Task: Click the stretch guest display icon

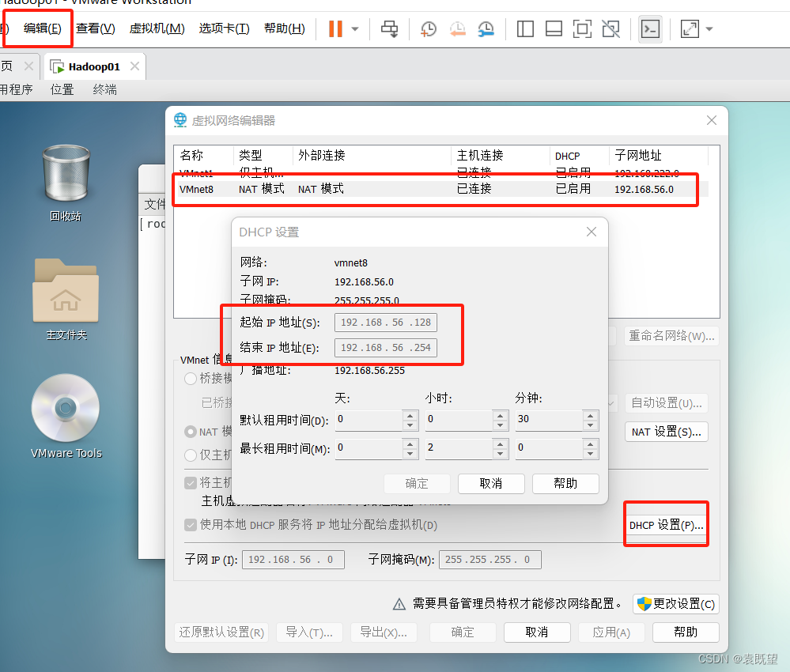Action: (x=690, y=28)
